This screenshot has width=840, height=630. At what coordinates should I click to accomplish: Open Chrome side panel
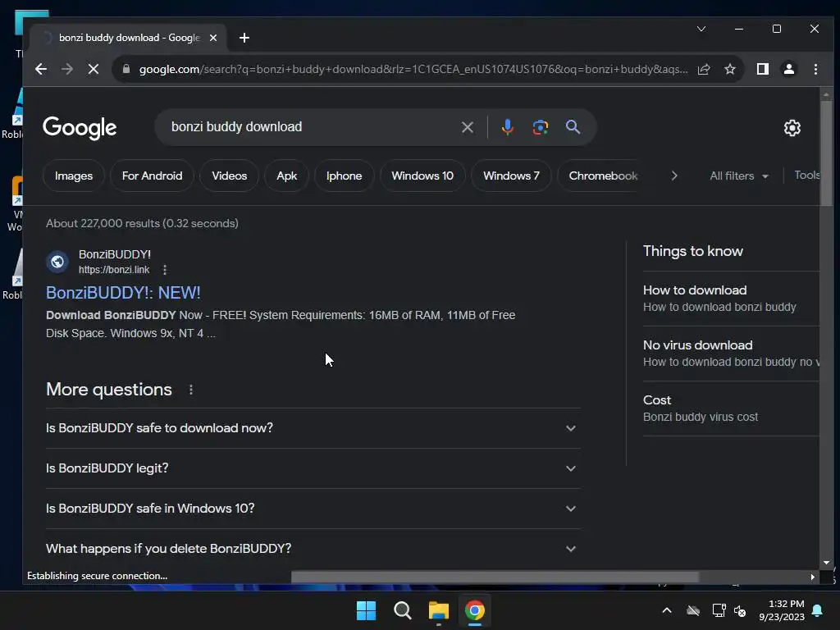(x=762, y=69)
